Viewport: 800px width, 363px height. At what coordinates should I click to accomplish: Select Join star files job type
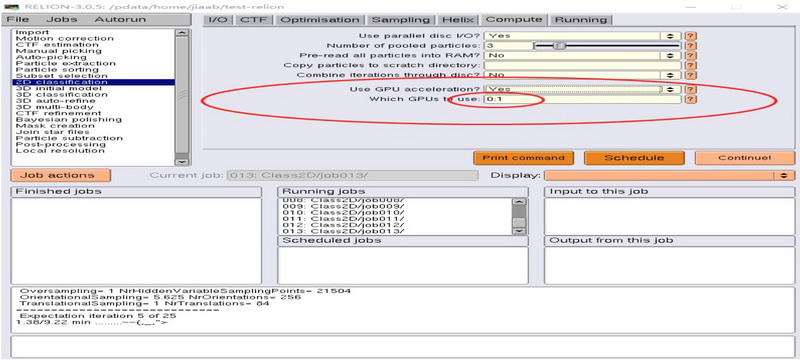[93, 132]
